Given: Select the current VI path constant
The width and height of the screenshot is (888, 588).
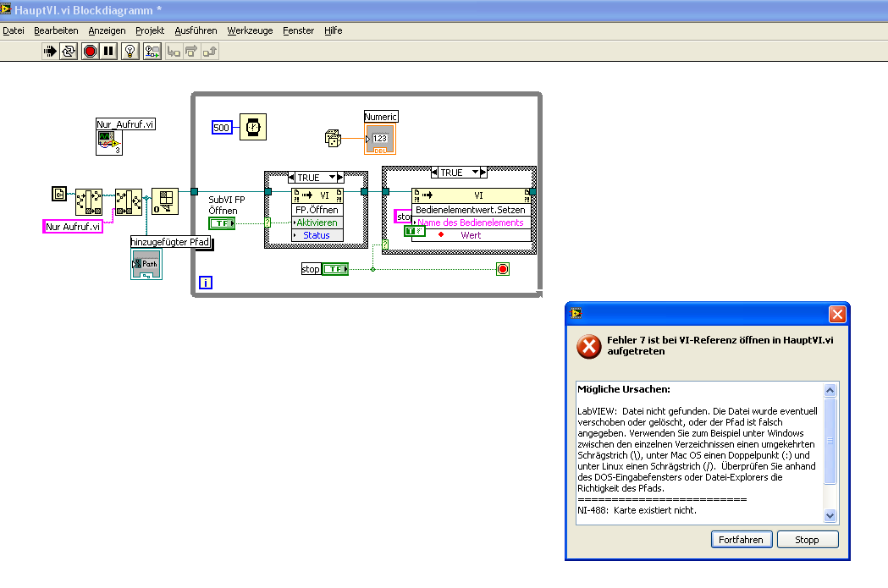Looking at the screenshot, I should pos(59,194).
